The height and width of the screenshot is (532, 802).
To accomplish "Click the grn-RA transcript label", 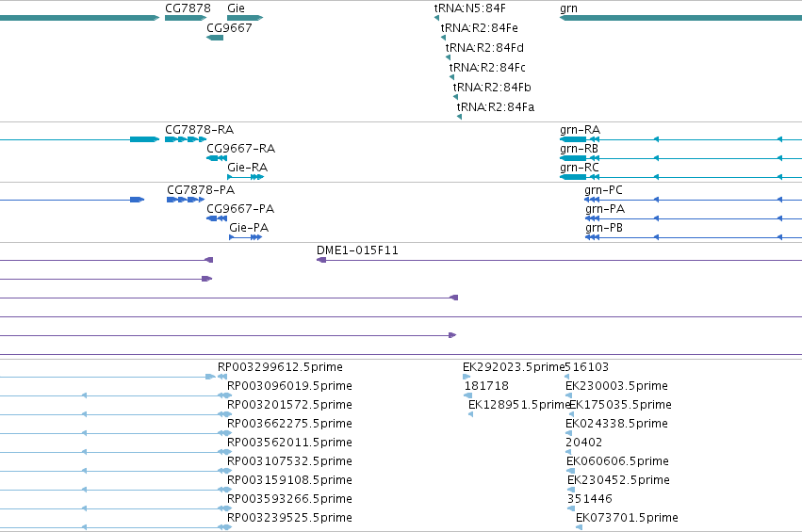I will 580,130.
